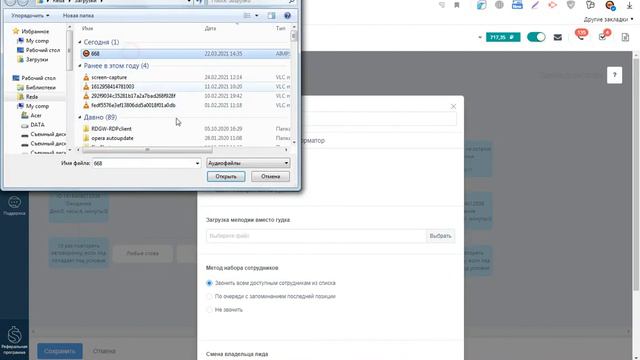Open the file name history dropdown arrow
This screenshot has height=360, width=640.
198,163
